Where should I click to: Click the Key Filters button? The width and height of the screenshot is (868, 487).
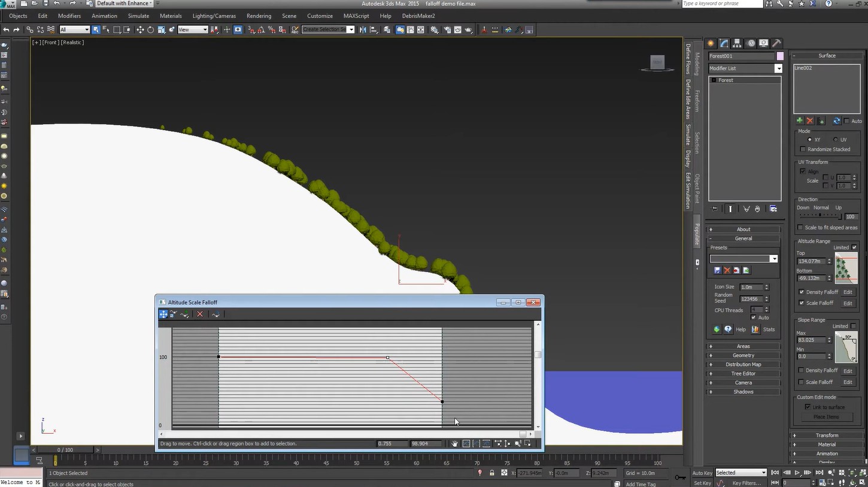(746, 483)
